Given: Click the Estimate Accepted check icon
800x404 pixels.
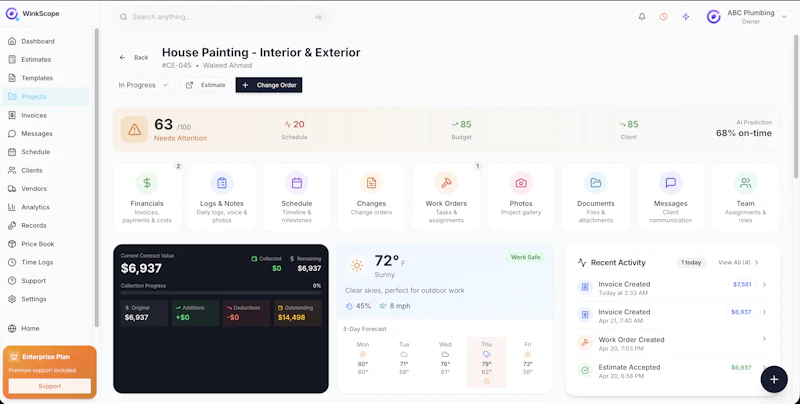Looking at the screenshot, I should tap(585, 370).
